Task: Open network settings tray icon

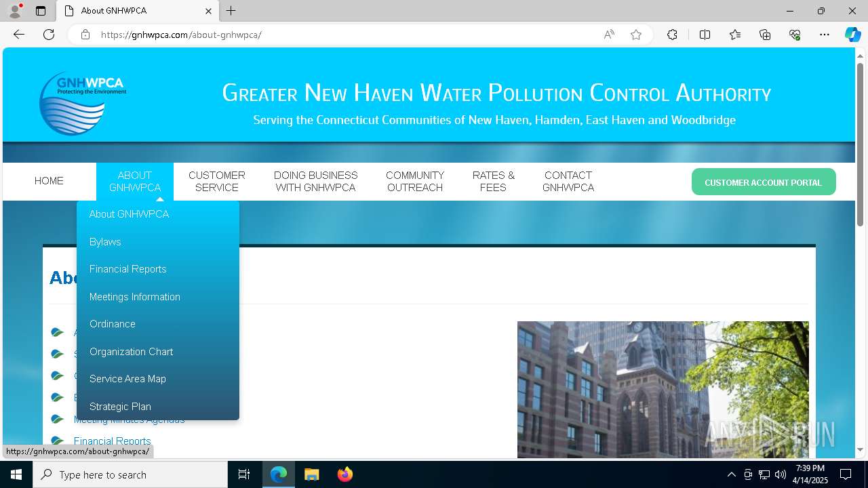Action: 764,474
